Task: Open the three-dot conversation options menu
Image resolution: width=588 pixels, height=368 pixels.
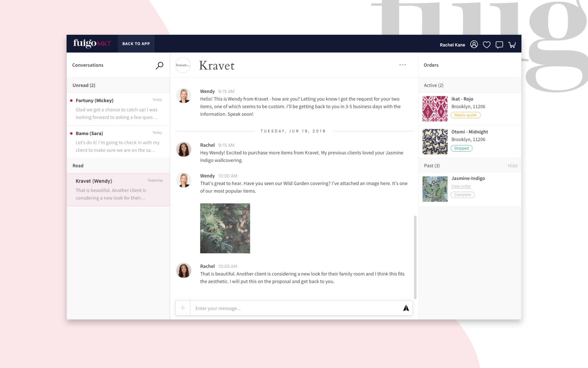Action: pos(403,65)
